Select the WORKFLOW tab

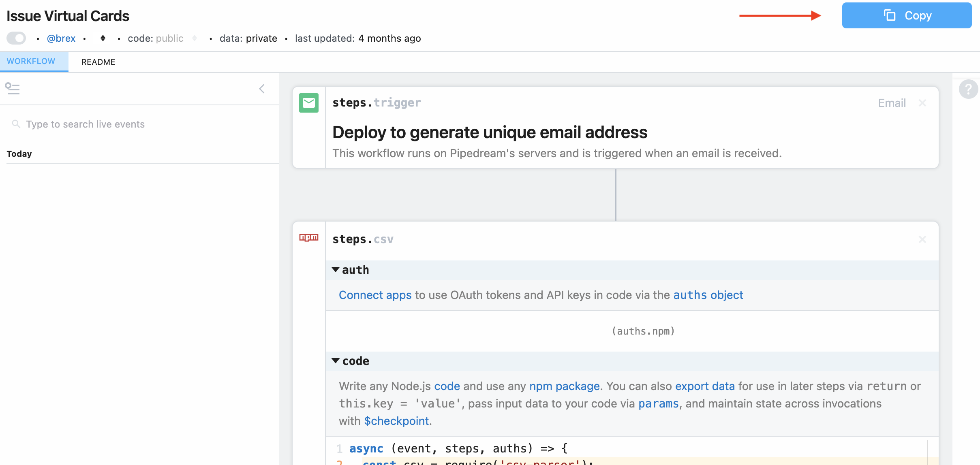coord(31,62)
